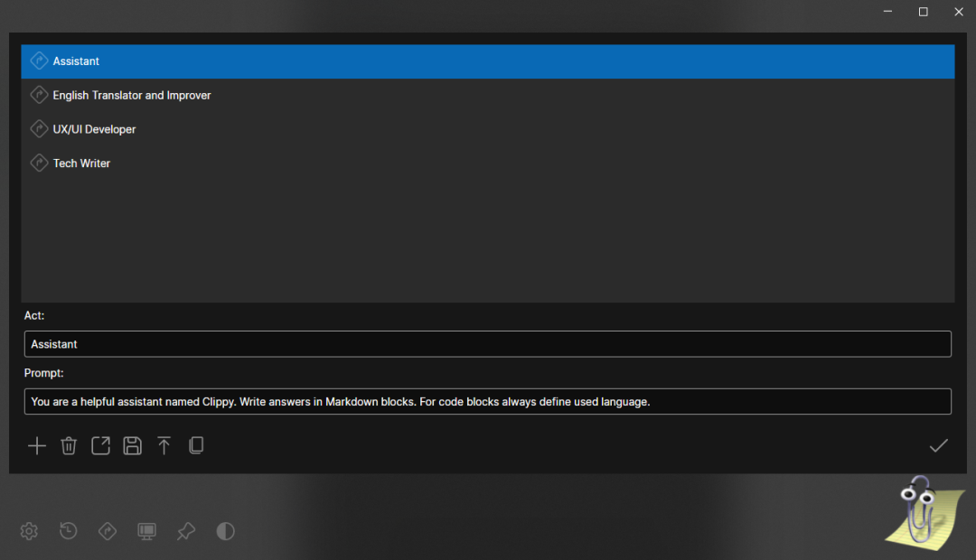Save prompts with the floppy disk icon
The image size is (976, 560).
coord(132,445)
